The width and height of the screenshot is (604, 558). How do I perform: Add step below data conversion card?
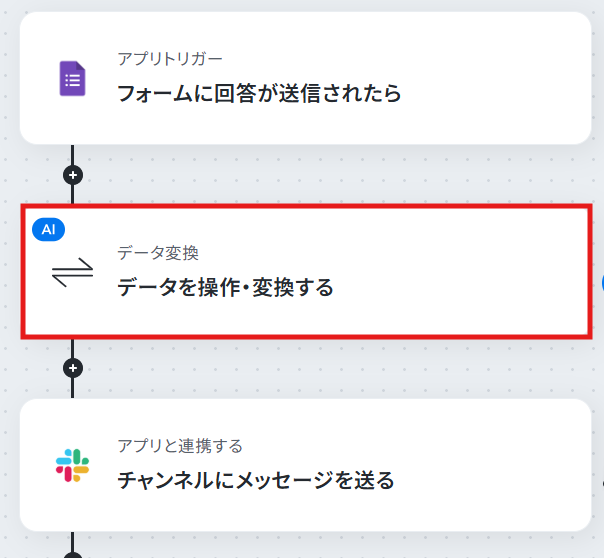click(x=73, y=368)
